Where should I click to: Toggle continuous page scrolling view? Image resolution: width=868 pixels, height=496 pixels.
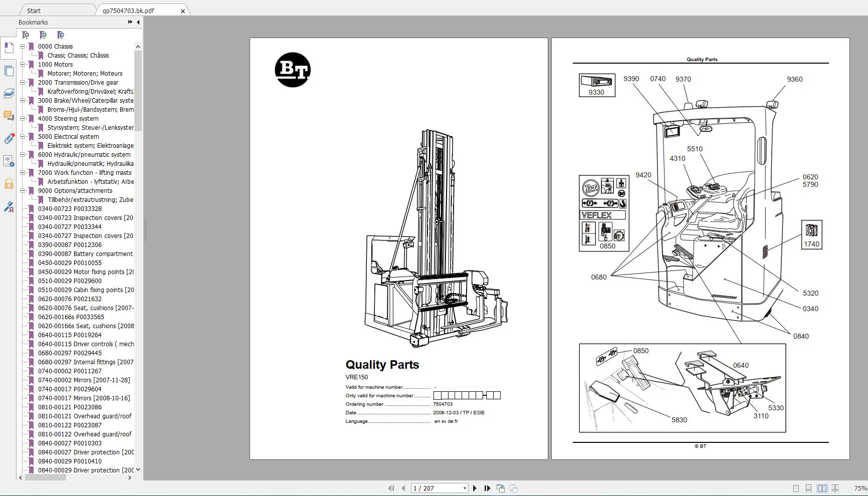coord(808,488)
